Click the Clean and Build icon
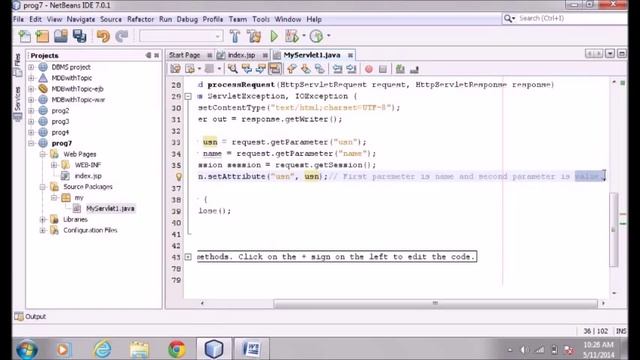Screen dimensions: 640x360 point(254,36)
